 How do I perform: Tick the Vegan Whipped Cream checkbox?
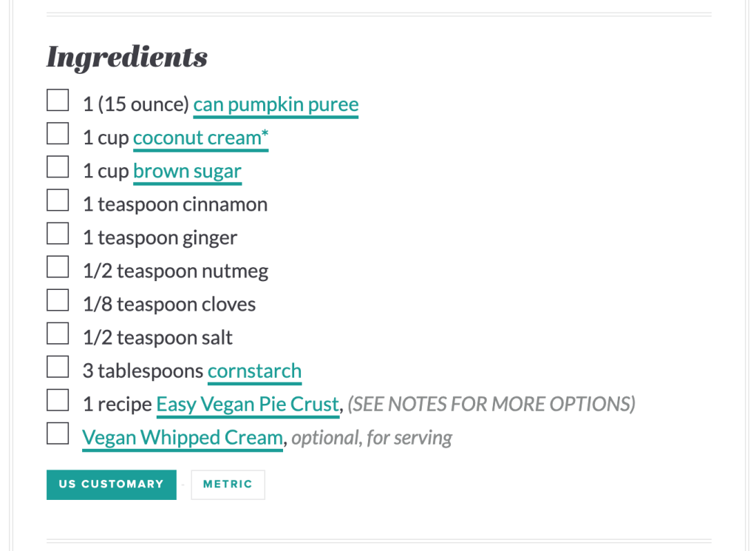(58, 433)
